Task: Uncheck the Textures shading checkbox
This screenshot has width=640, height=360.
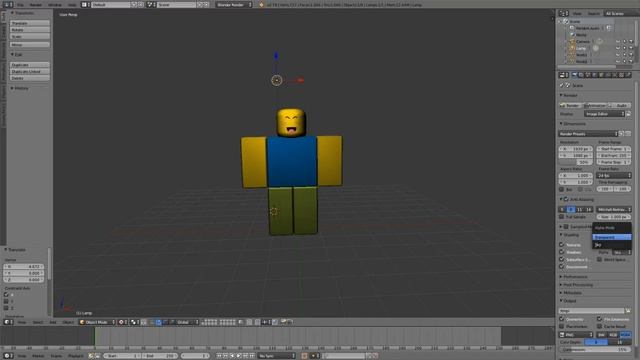Action: coord(562,244)
